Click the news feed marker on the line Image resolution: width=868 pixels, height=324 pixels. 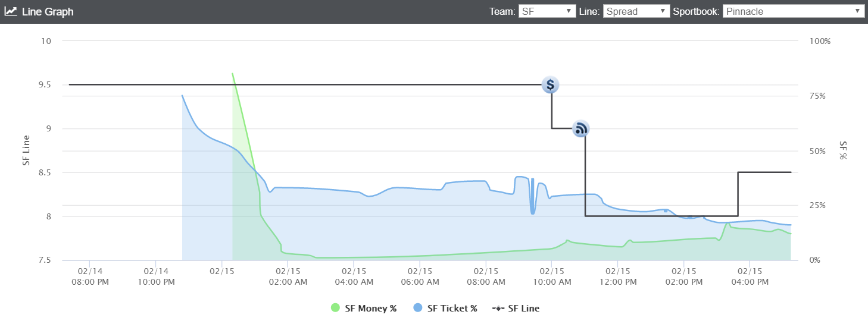pos(580,128)
